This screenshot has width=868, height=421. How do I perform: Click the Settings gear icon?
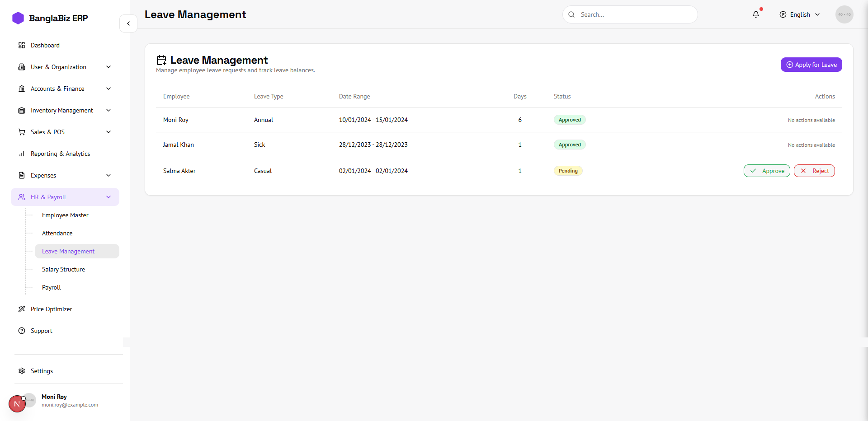[x=22, y=371]
